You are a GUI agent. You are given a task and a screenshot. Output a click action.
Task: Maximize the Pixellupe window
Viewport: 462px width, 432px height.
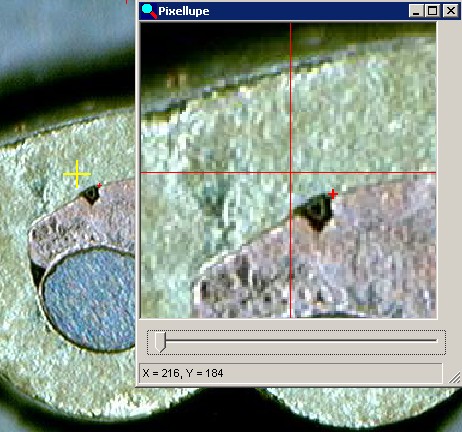click(x=432, y=11)
